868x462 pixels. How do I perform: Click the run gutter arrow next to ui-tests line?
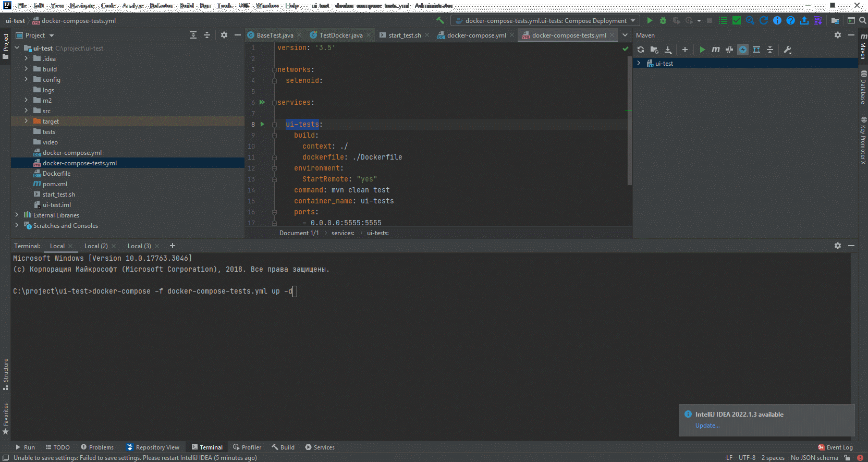click(x=262, y=124)
